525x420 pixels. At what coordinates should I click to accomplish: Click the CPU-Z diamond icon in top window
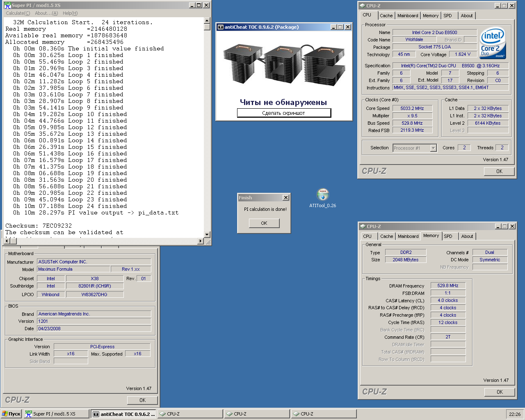coord(362,6)
